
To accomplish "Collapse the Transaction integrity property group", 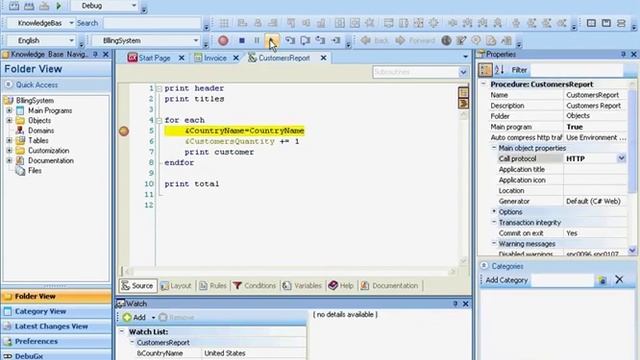I will 494,222.
